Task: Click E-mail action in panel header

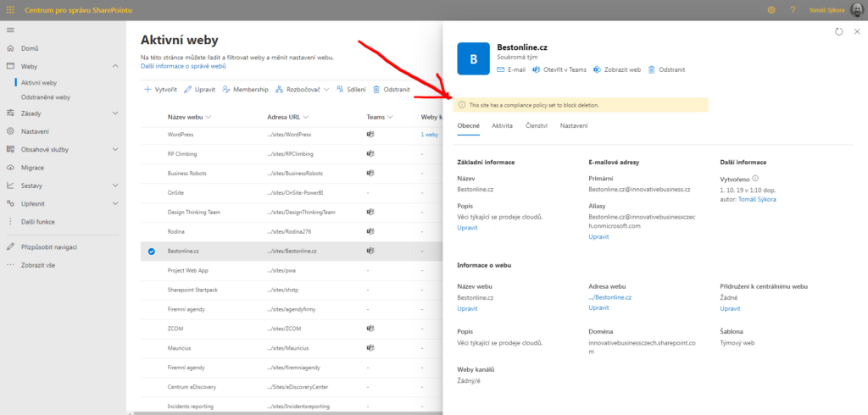Action: [x=511, y=70]
